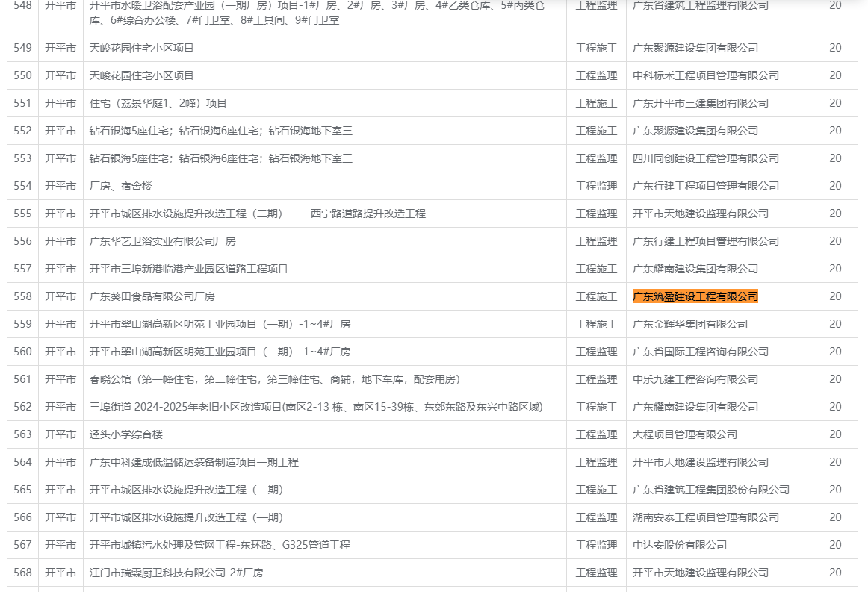Click 江门市瑞霖厨卫科技有限公司-2#厂房 cell
The width and height of the screenshot is (868, 592).
pos(176,573)
